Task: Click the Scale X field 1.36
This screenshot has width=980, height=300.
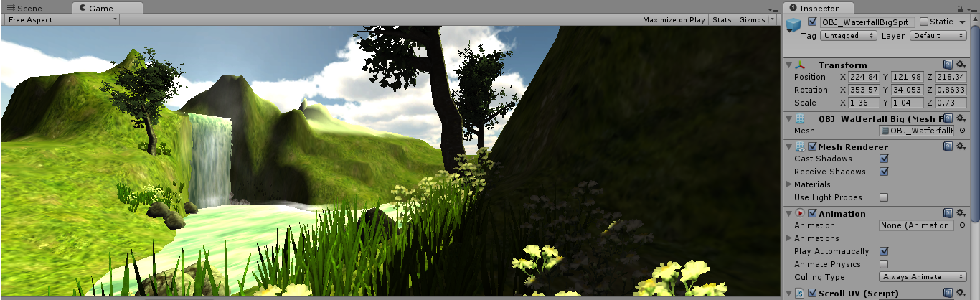Action: [x=864, y=103]
